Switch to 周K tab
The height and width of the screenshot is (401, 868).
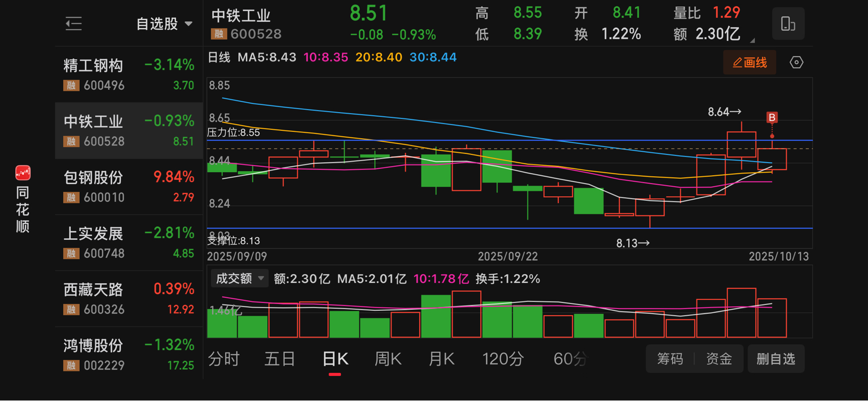tap(388, 359)
